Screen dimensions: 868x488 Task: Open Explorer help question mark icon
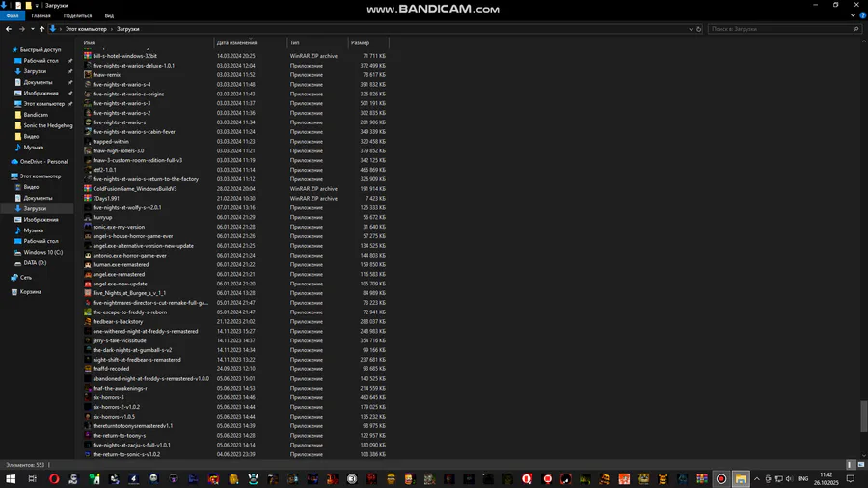(862, 15)
